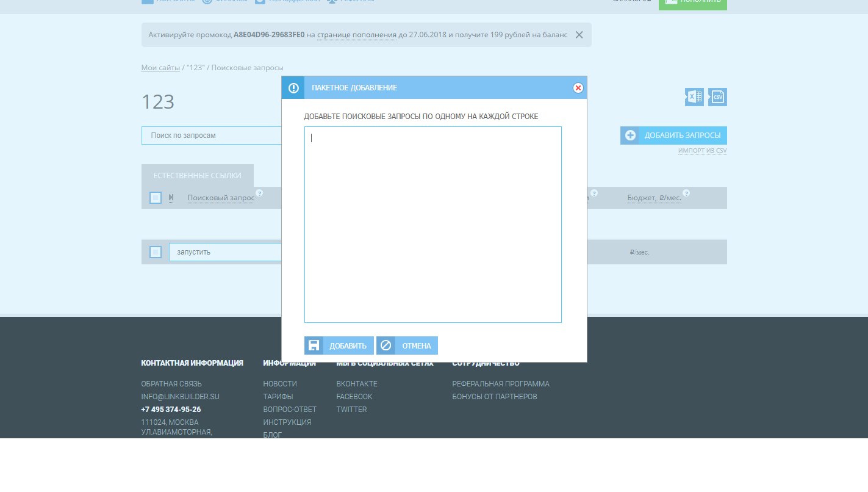Click the play/skip icon in table header
868x492 pixels.
pyautogui.click(x=171, y=198)
